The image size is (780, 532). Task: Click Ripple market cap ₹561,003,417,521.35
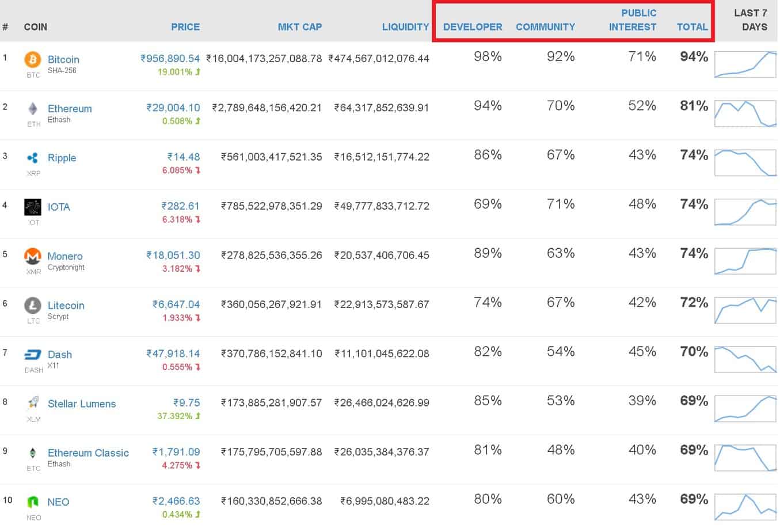(x=272, y=157)
